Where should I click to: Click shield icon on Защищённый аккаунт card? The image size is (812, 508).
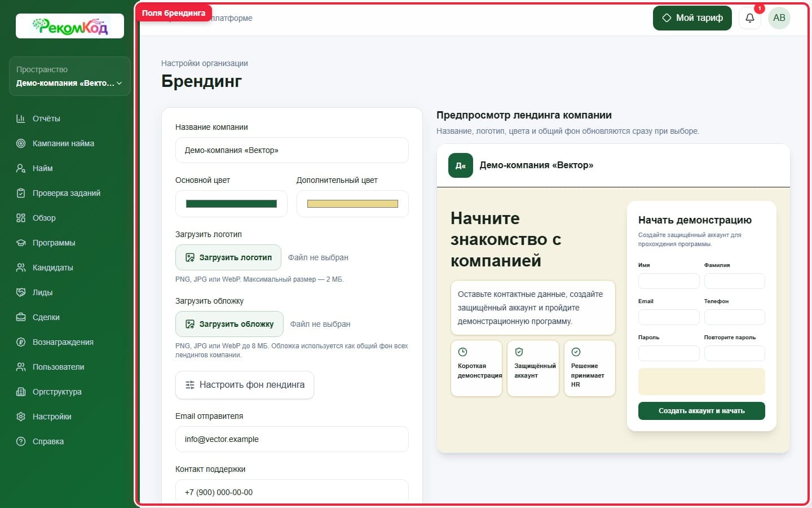pos(519,352)
